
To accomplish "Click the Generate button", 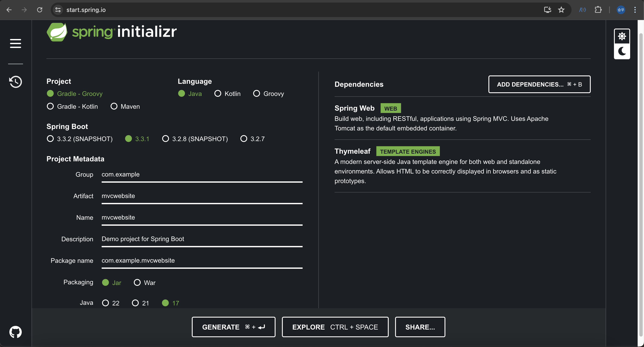I will (x=234, y=327).
